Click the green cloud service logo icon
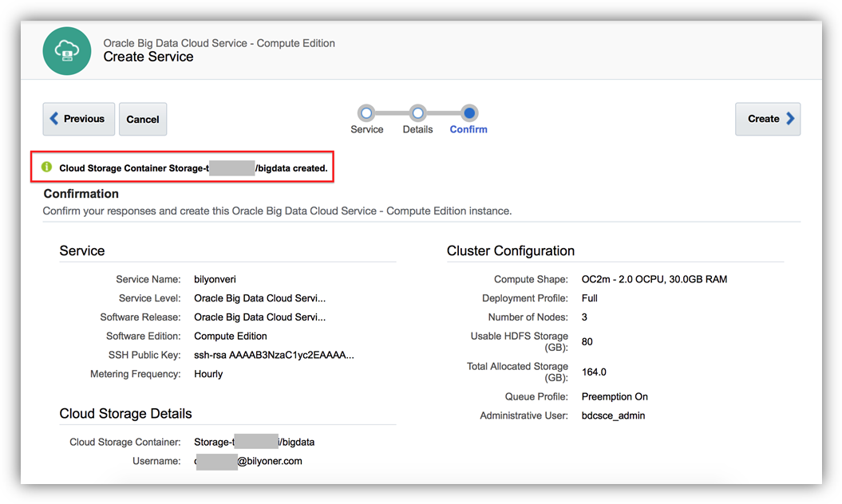This screenshot has width=842, height=504. click(x=67, y=51)
